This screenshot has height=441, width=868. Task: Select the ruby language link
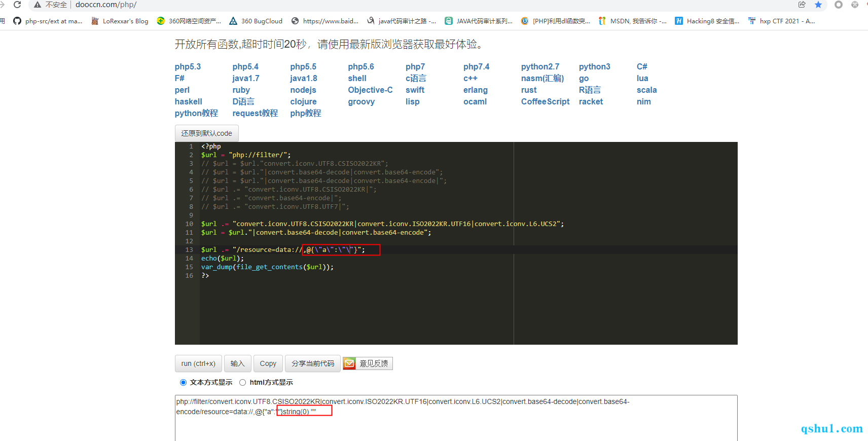pyautogui.click(x=241, y=90)
